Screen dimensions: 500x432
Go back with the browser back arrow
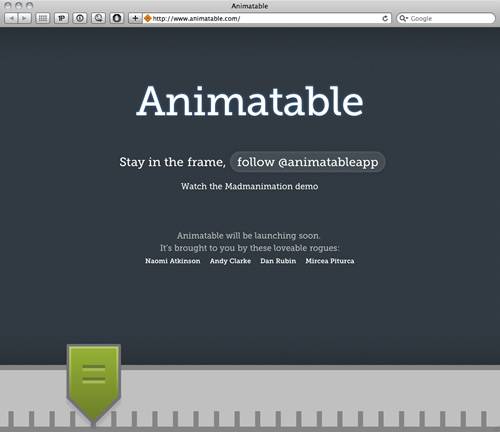(x=11, y=18)
